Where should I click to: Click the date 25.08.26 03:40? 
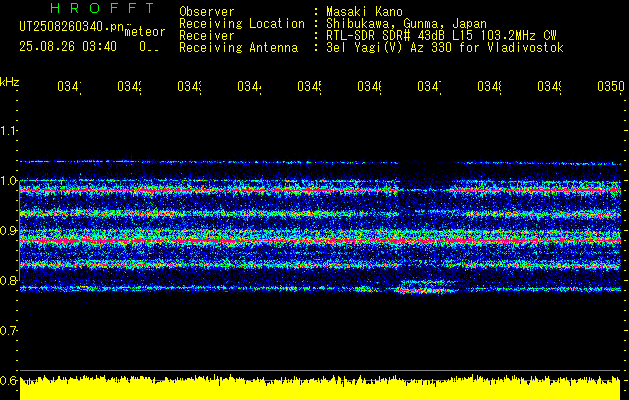68,47
